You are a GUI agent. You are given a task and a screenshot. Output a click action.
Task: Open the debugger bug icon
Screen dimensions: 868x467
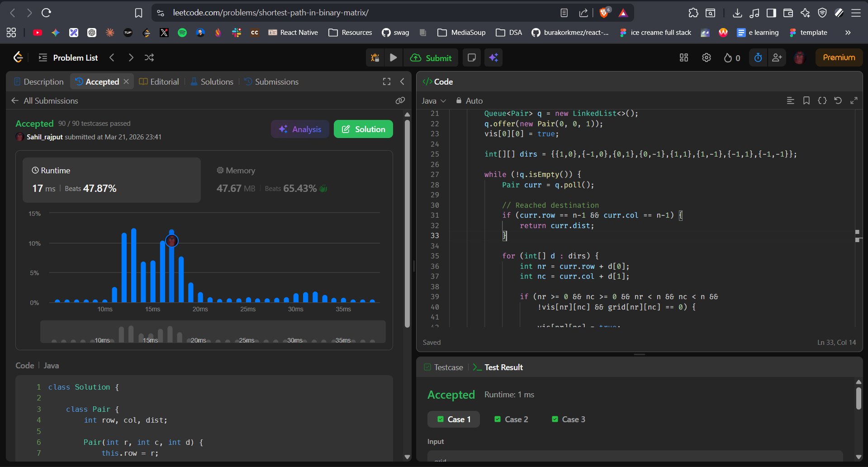tap(375, 57)
